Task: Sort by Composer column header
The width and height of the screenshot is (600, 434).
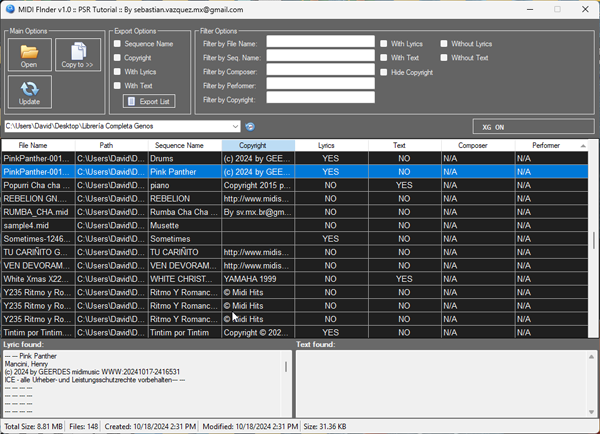Action: click(478, 145)
